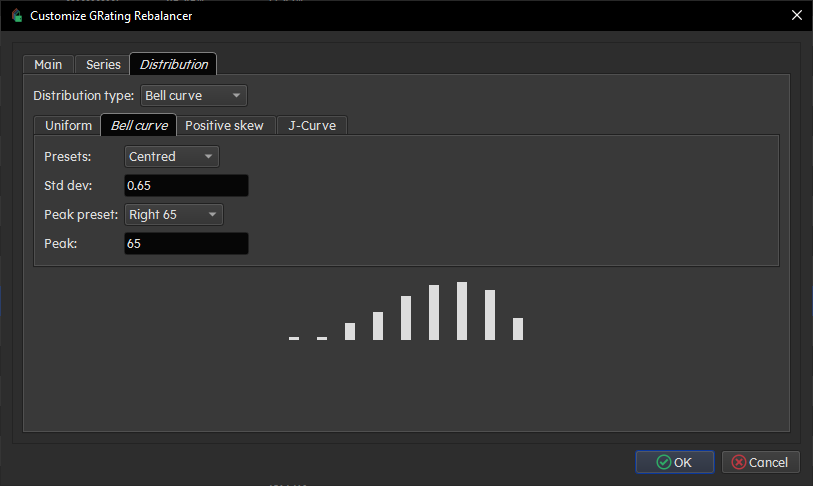The image size is (813, 486).
Task: Click the Std dev input field
Action: click(186, 185)
